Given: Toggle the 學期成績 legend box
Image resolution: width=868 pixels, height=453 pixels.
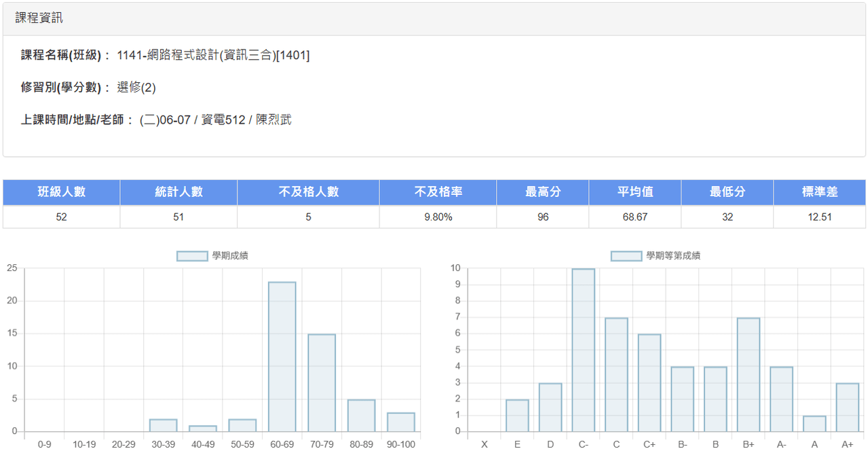Looking at the screenshot, I should [x=193, y=256].
